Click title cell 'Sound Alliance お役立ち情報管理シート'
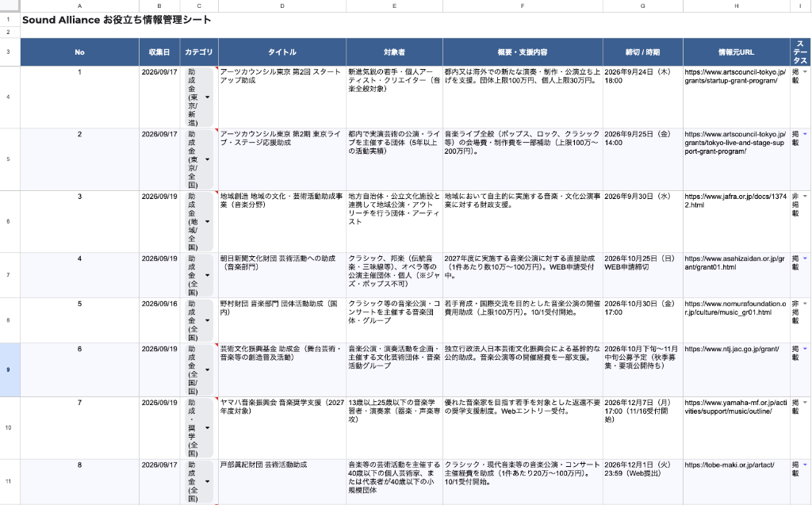 [x=117, y=20]
